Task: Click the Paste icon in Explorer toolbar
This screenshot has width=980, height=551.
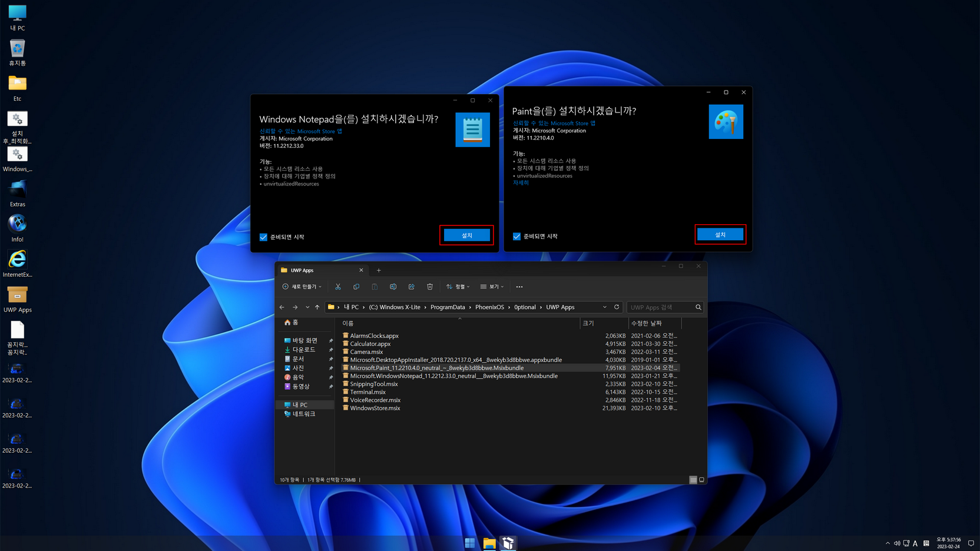Action: pyautogui.click(x=375, y=287)
